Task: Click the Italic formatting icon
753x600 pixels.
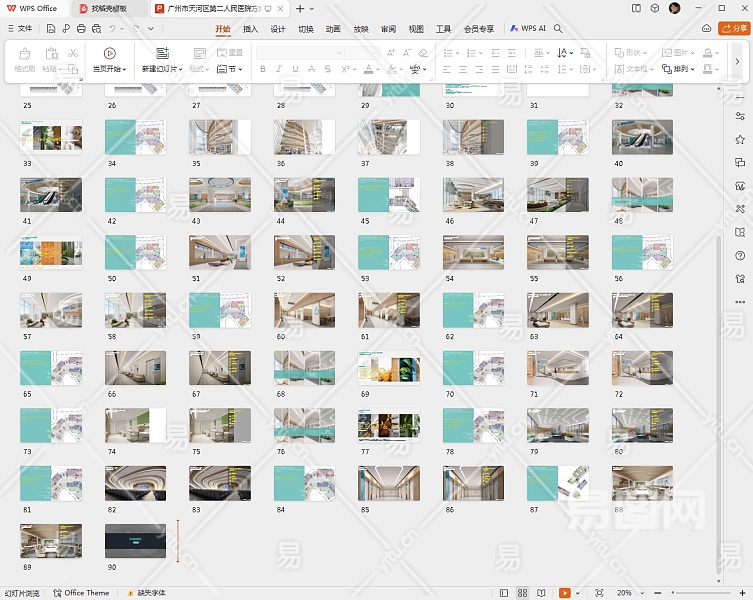Action: (x=280, y=69)
